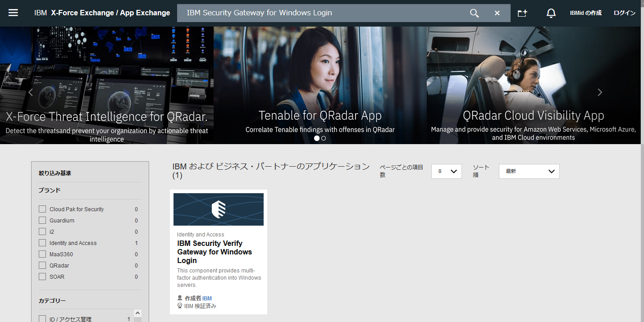Select the second carousel page dot
The width and height of the screenshot is (644, 322).
[x=324, y=138]
